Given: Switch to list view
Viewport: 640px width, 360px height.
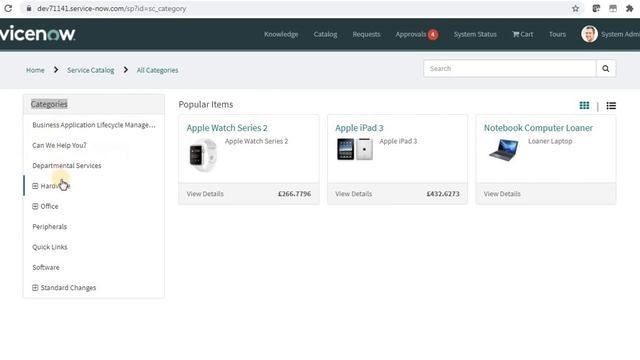Looking at the screenshot, I should (611, 106).
